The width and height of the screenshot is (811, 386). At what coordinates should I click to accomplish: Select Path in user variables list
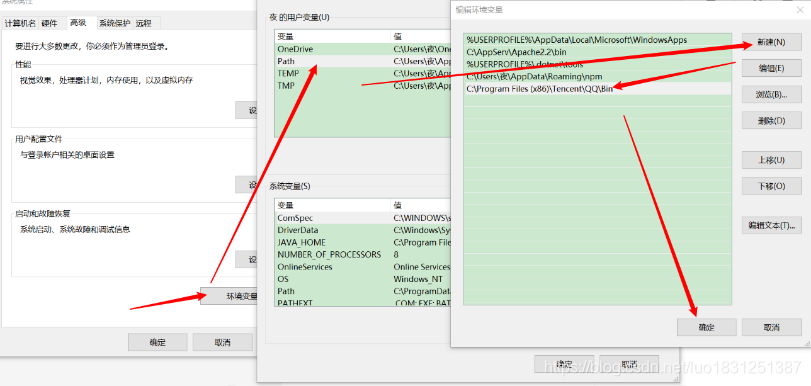pos(364,61)
